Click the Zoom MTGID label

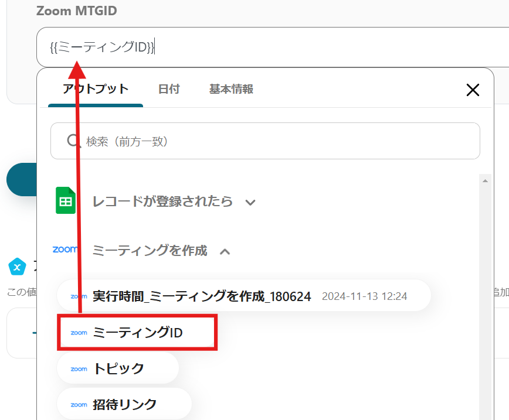pyautogui.click(x=77, y=11)
